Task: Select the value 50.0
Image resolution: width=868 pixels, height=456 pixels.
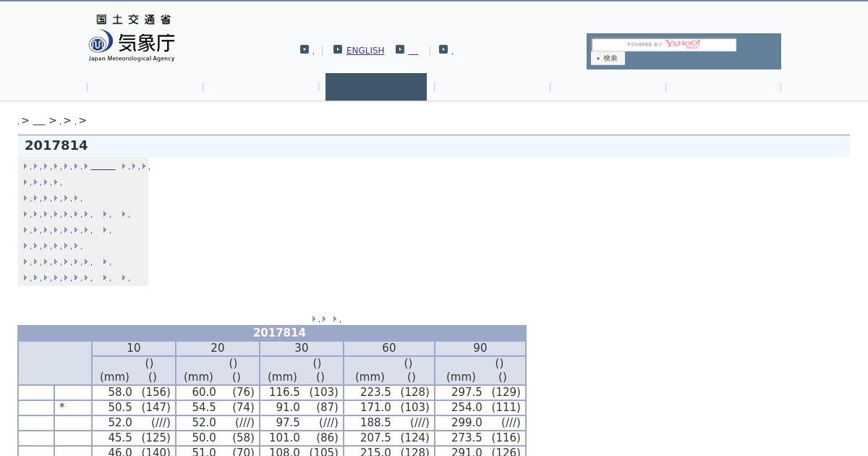Action: [x=204, y=438]
